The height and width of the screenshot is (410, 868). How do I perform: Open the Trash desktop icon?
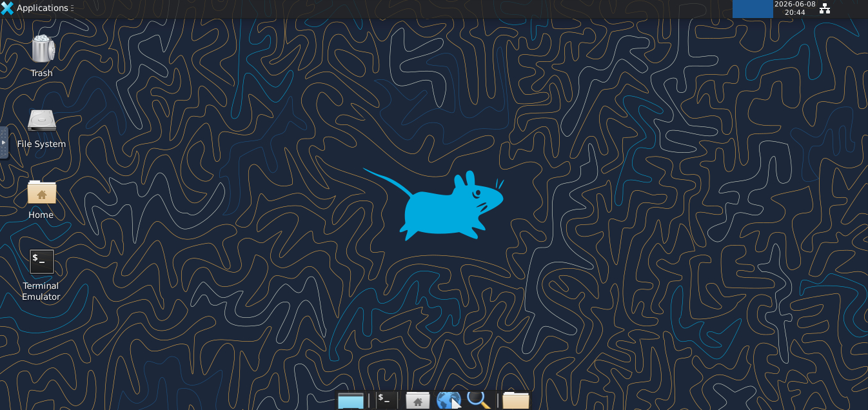(x=42, y=49)
